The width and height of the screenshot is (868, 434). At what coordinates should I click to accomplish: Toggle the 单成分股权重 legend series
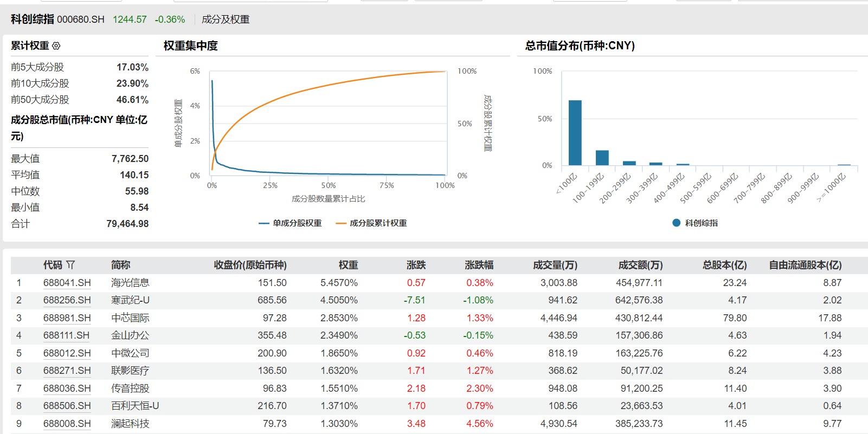tap(291, 223)
